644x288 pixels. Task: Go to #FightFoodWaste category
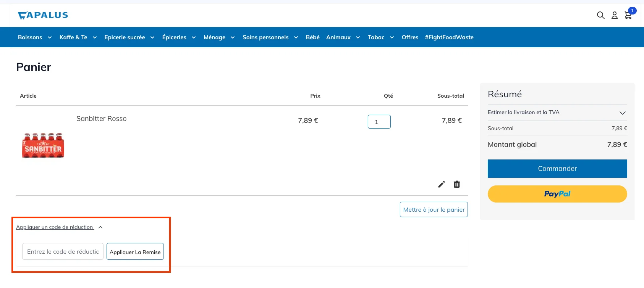[x=449, y=37]
